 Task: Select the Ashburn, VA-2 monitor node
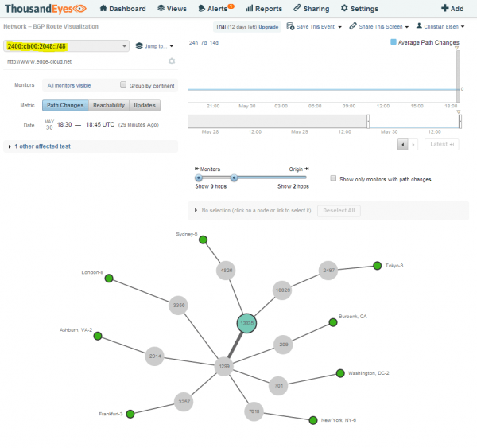[98, 337]
